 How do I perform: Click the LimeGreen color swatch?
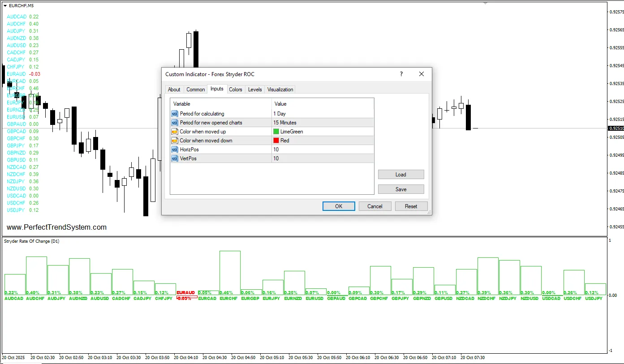(x=276, y=132)
